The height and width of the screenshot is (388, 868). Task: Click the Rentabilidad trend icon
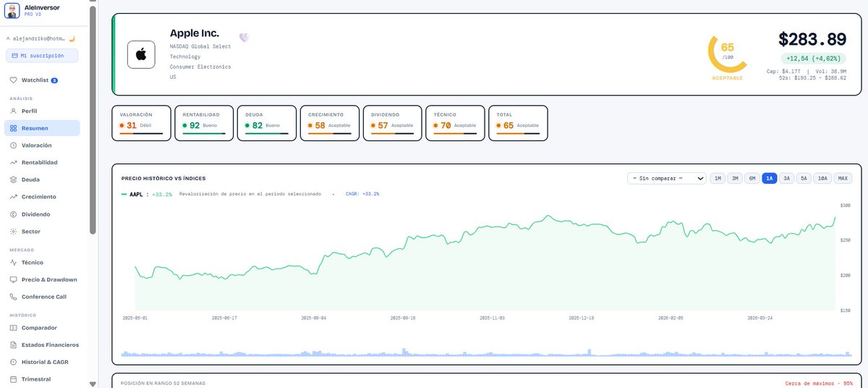tap(14, 163)
